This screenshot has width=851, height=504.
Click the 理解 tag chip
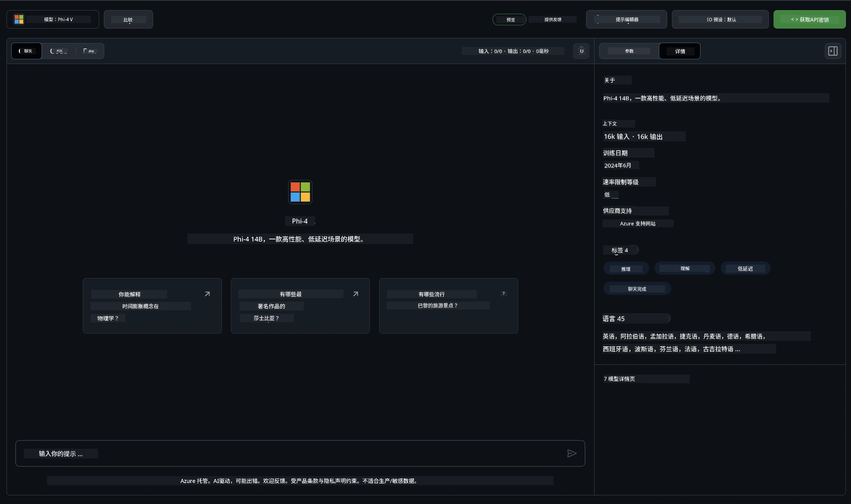[x=685, y=268]
